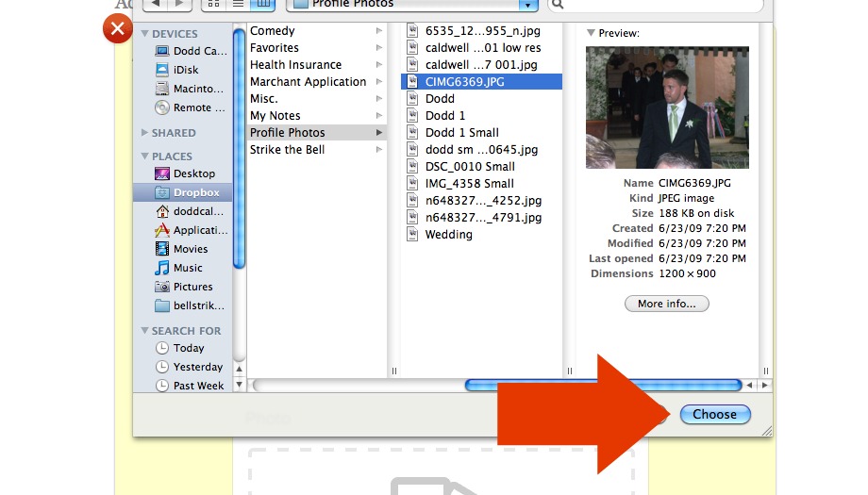Select file n648327..._4252.jpg
The image size is (868, 495).
[x=481, y=201]
